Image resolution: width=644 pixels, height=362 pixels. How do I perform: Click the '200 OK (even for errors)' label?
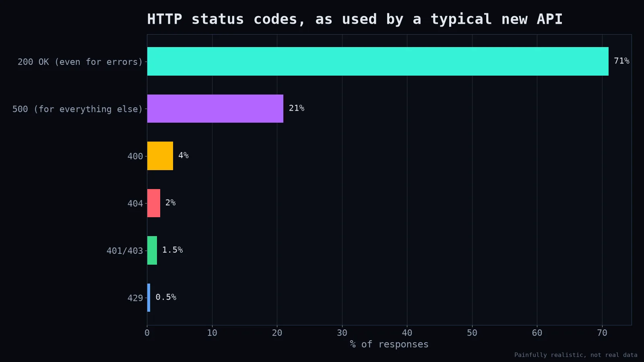coord(80,62)
